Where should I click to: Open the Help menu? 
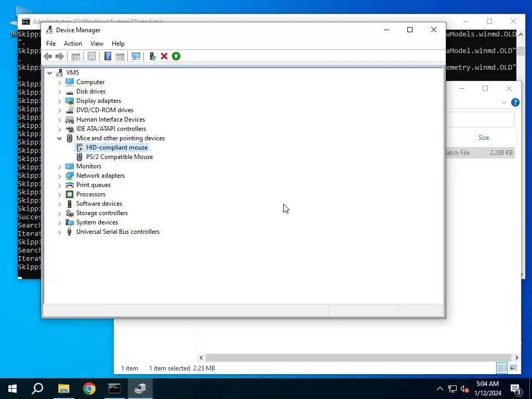(x=118, y=44)
